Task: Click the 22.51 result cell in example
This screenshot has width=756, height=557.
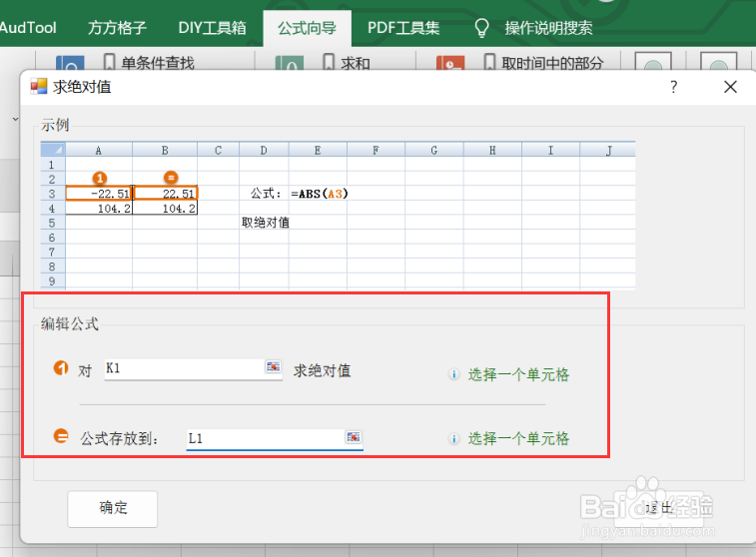Action: coord(166,194)
